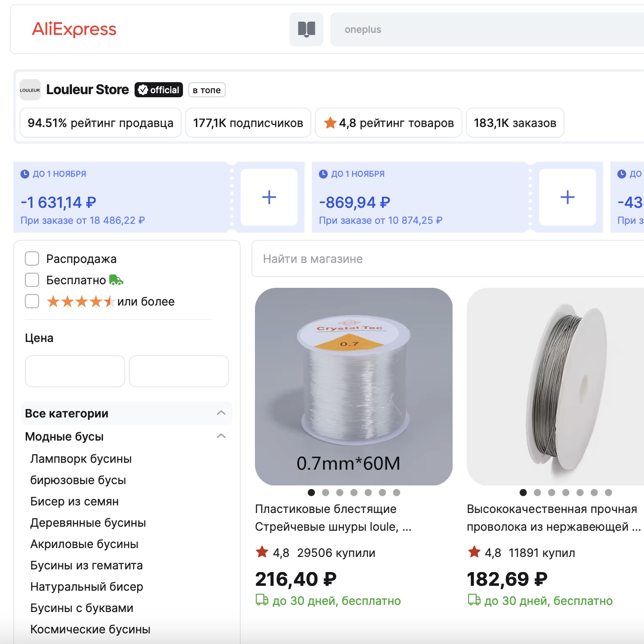The height and width of the screenshot is (644, 644).
Task: Open the Лампворк бусины category
Action: (x=81, y=459)
